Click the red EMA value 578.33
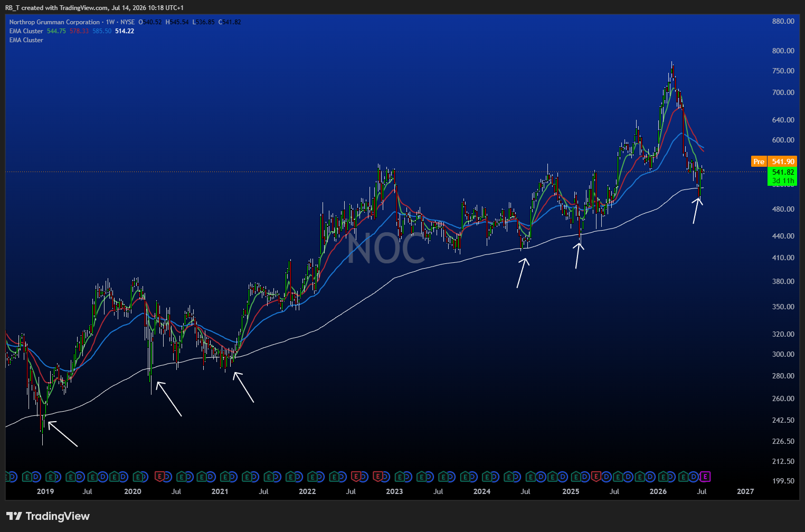The height and width of the screenshot is (532, 805). coord(79,31)
